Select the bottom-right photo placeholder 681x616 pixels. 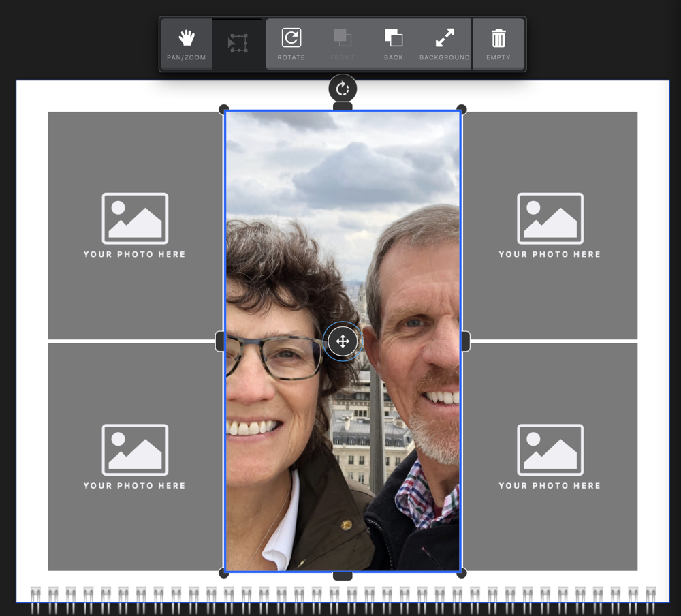coord(550,457)
